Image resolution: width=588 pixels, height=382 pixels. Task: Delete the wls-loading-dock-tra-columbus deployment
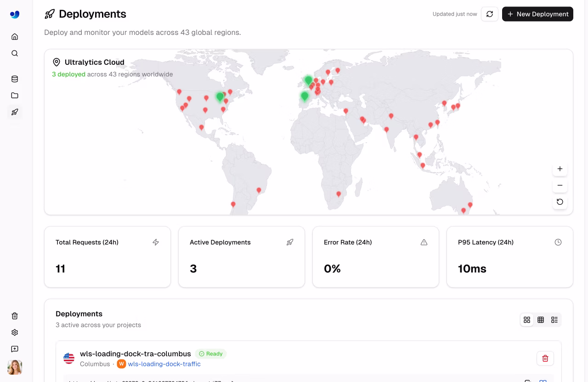click(x=545, y=358)
